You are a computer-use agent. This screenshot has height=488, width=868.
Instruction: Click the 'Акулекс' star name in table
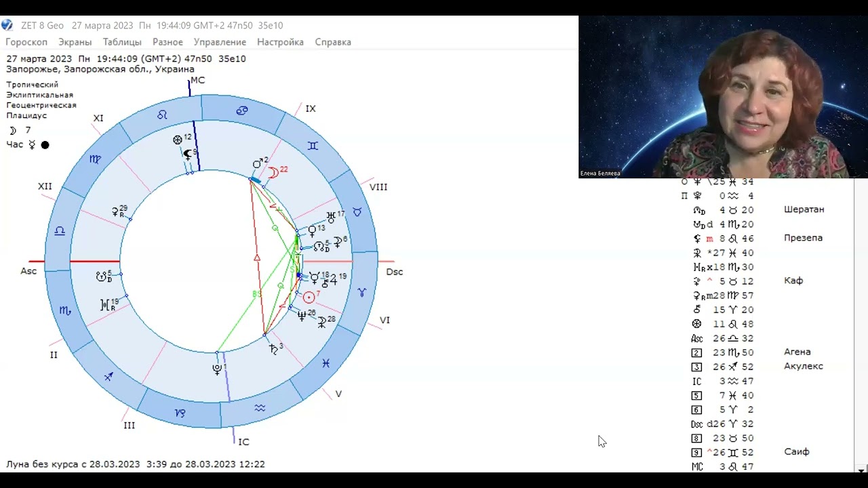[x=804, y=366]
